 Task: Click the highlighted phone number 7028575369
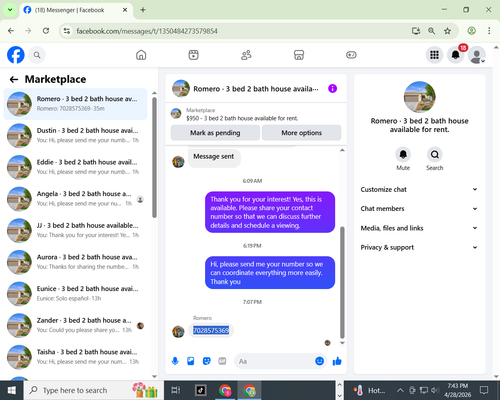211,330
